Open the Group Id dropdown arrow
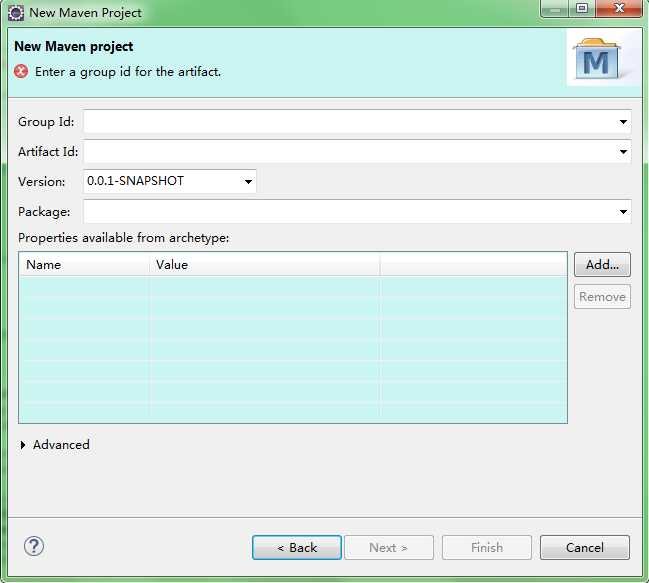 623,122
